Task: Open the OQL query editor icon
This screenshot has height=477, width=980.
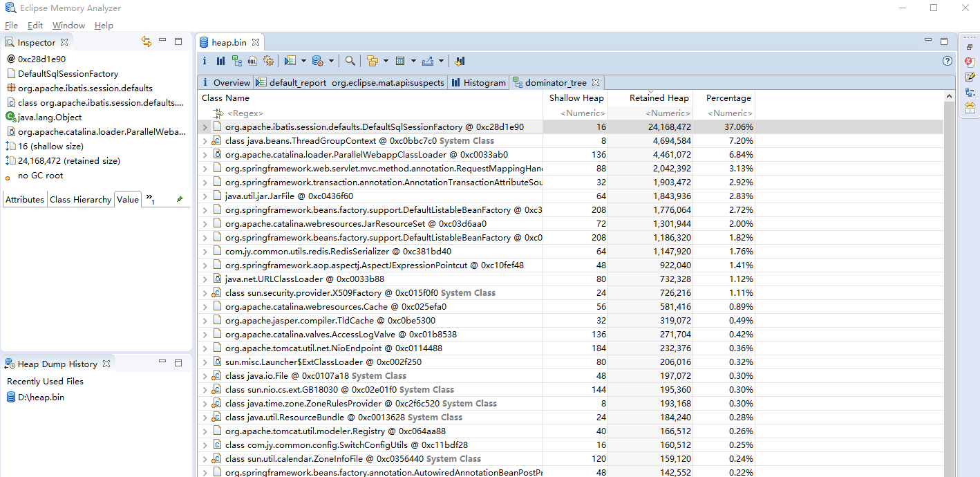Action: click(253, 61)
